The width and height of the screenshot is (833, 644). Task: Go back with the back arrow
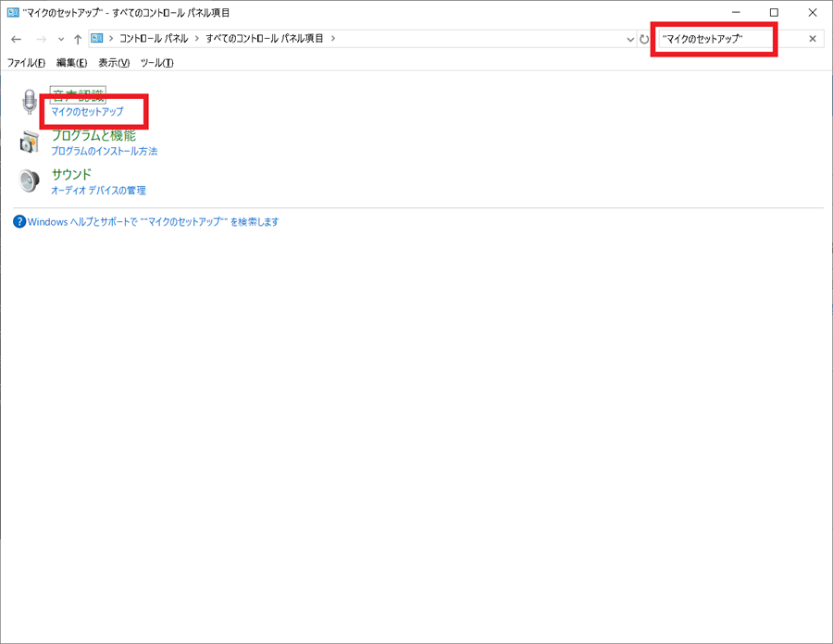tap(16, 39)
